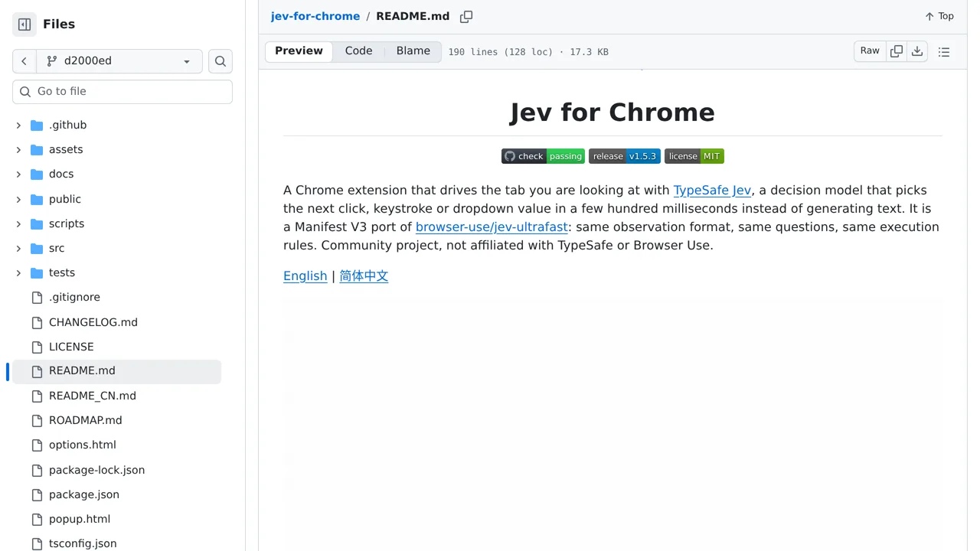Viewport: 980px width, 551px height.
Task: Click the CHANGELOG.md file icon
Action: coord(37,323)
